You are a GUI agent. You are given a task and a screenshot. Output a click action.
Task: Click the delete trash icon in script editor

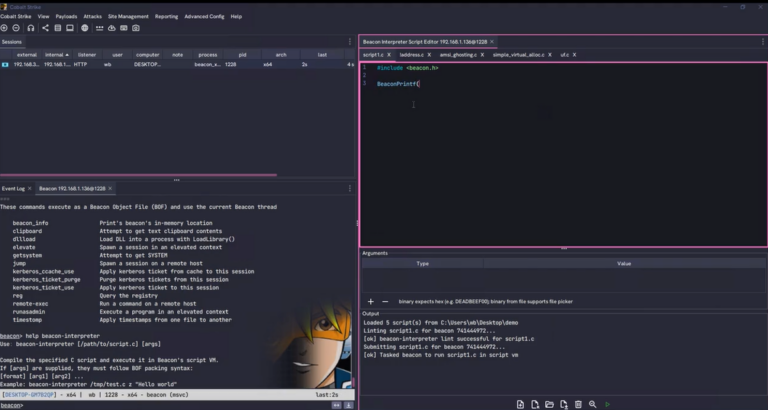pyautogui.click(x=578, y=404)
